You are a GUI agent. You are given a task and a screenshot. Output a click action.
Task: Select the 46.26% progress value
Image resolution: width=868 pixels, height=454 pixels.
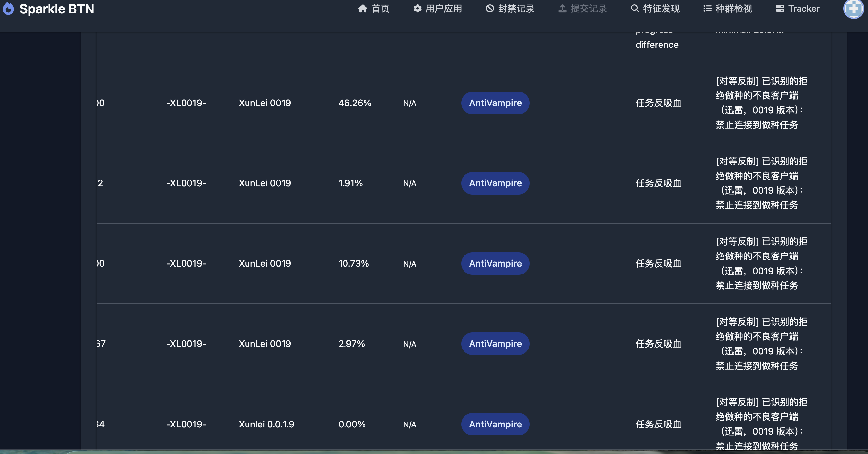[x=355, y=103]
